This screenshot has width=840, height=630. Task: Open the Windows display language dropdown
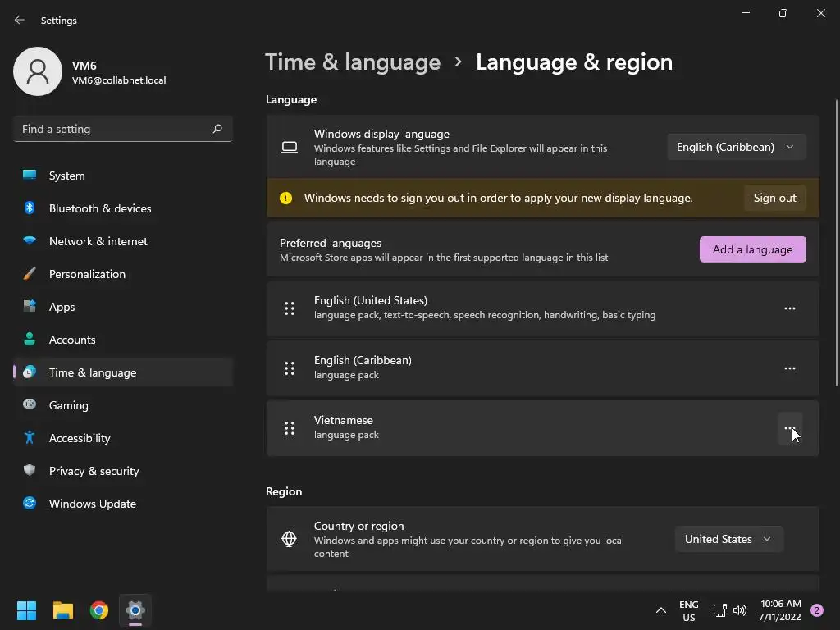[736, 147]
